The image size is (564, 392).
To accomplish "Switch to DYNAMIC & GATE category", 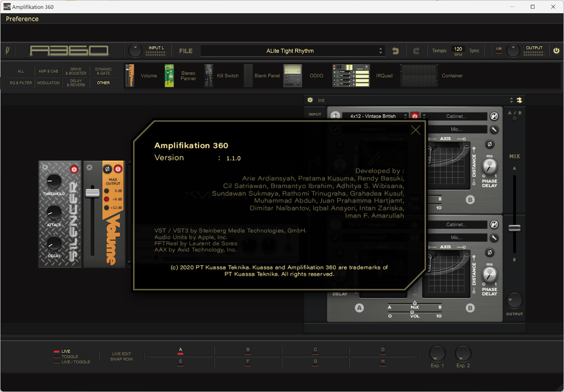I will (103, 71).
